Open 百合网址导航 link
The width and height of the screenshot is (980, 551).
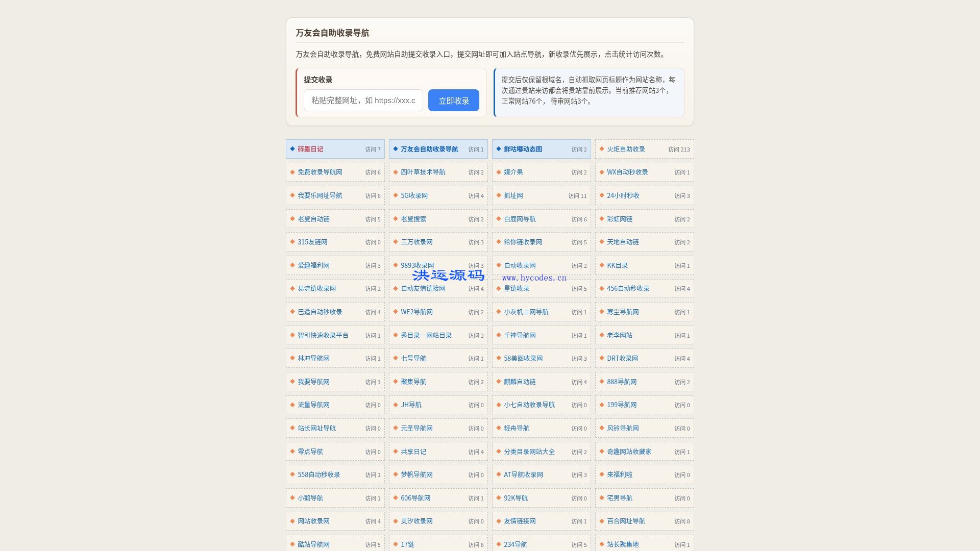point(626,521)
